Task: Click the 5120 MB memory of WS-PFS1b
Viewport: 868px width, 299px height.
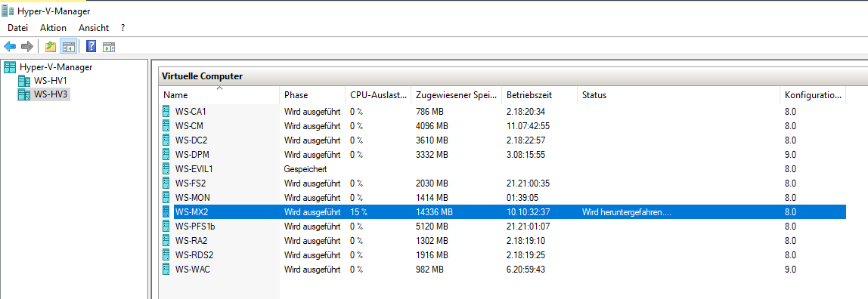Action: click(432, 226)
